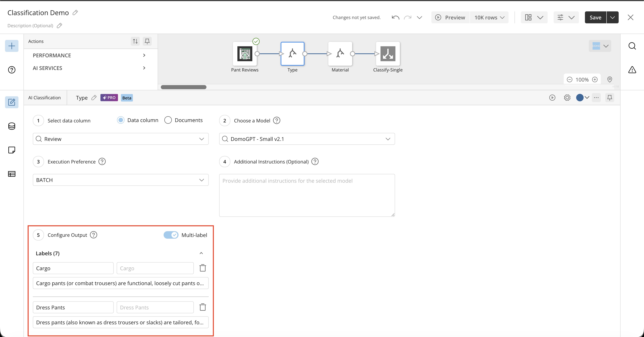Delete the Cargo label
Image resolution: width=644 pixels, height=337 pixels.
203,268
